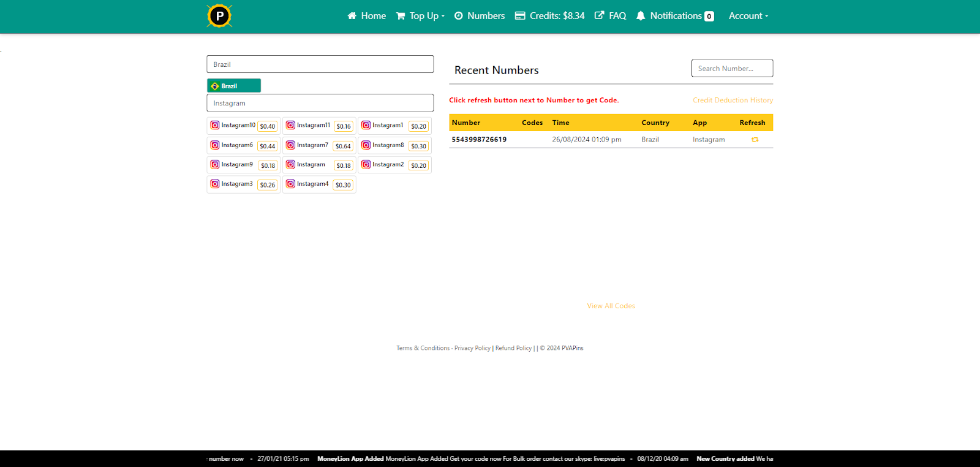Click the Brazil flag icon

215,86
